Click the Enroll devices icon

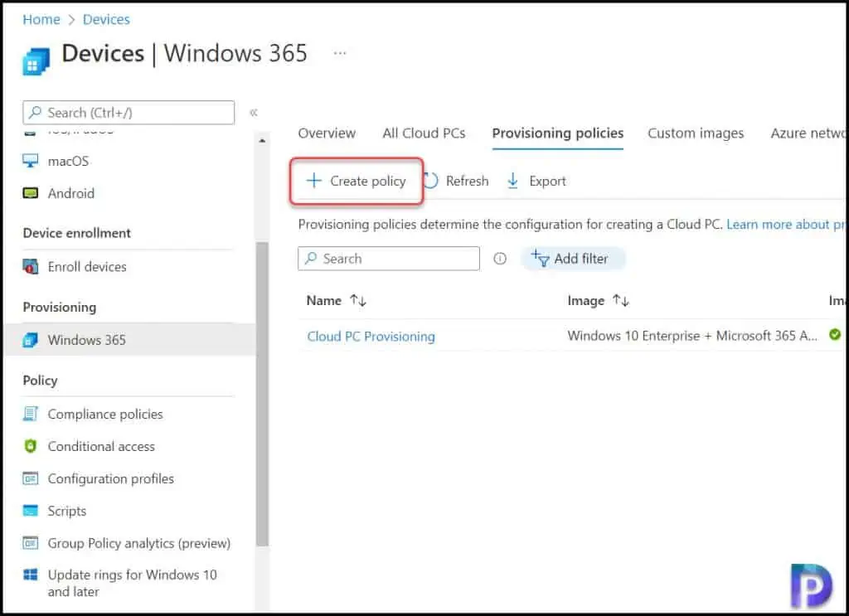31,266
